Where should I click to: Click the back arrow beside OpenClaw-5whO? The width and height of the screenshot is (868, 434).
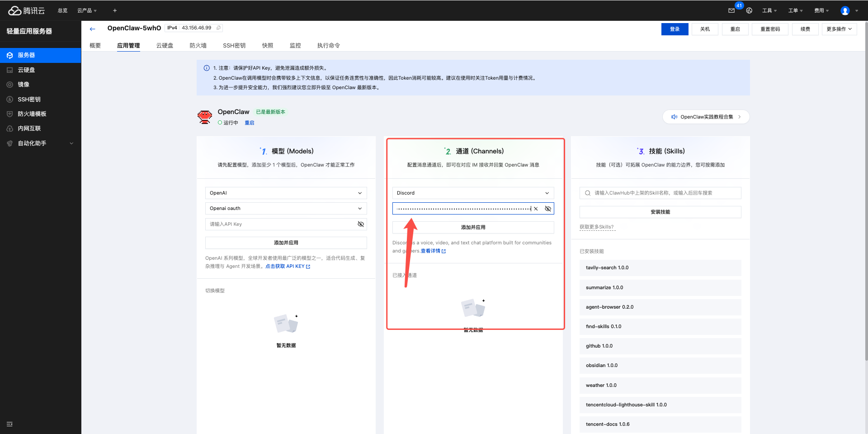pyautogui.click(x=93, y=29)
